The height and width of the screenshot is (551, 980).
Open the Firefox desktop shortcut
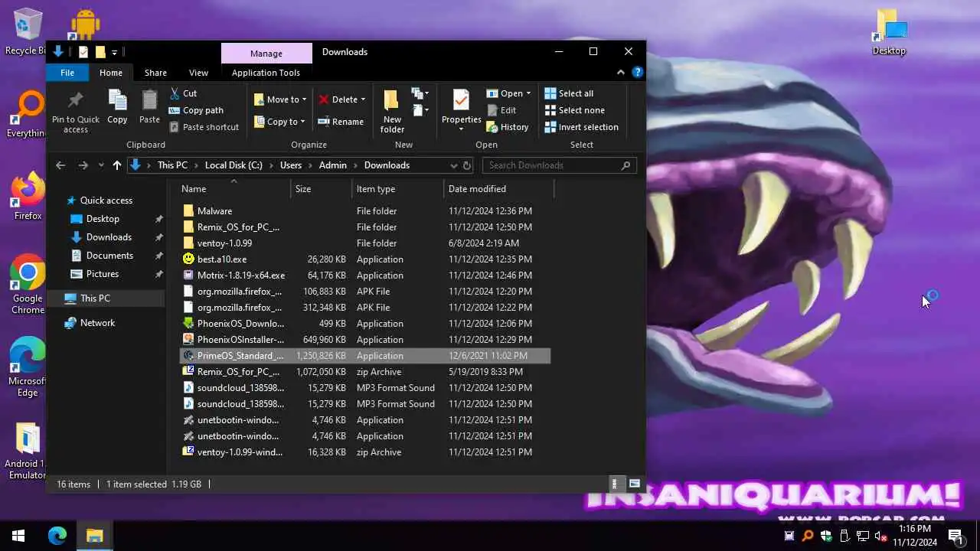(x=28, y=197)
